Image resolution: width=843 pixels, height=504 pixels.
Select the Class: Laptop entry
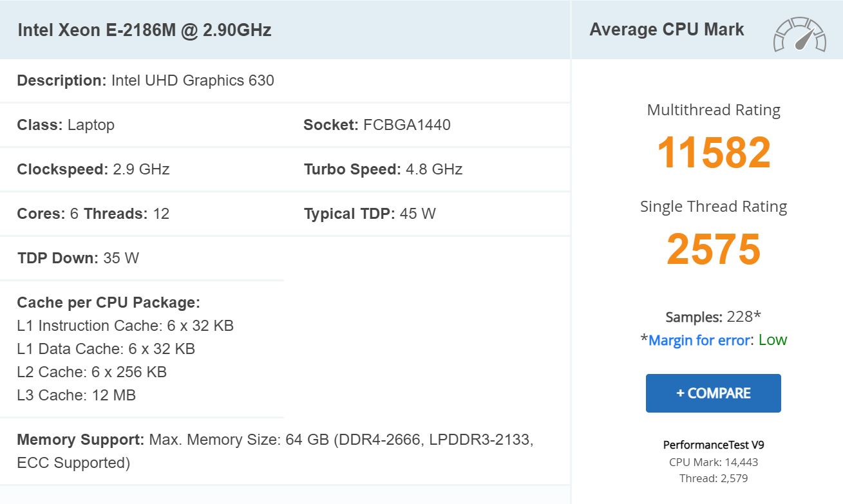(66, 125)
